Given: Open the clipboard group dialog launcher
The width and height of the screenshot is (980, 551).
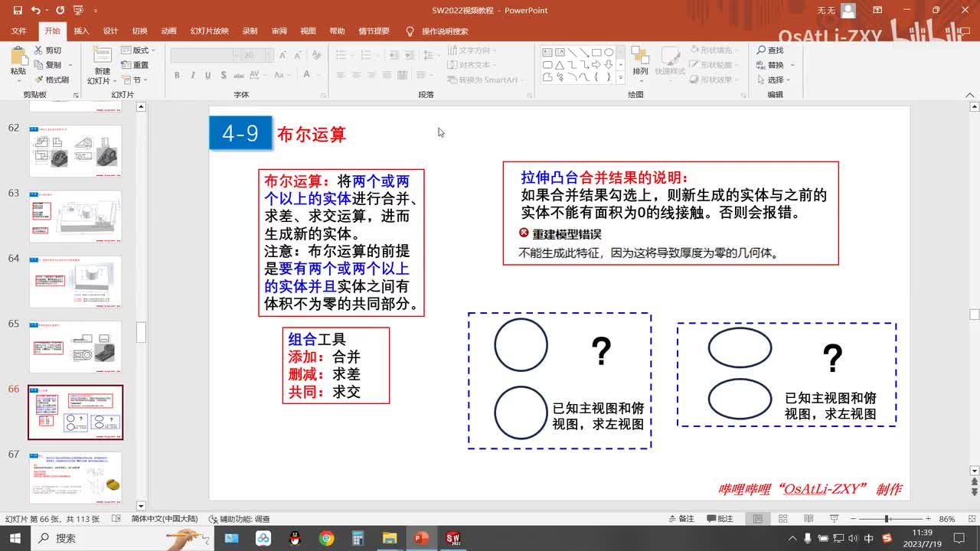Looking at the screenshot, I should pos(76,95).
